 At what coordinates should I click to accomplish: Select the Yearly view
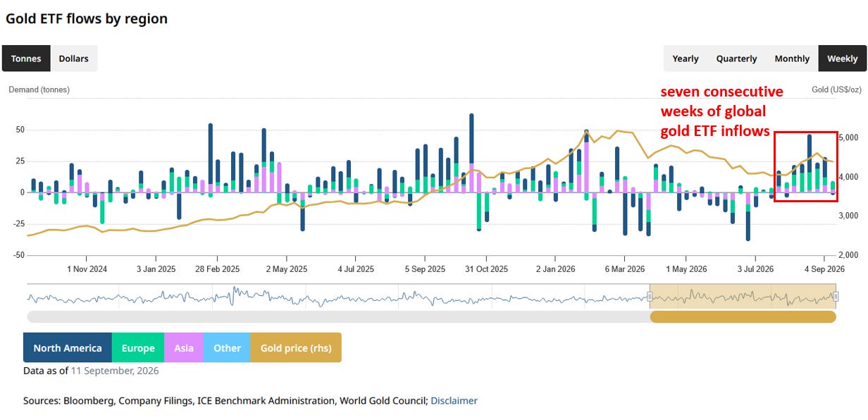(x=686, y=58)
